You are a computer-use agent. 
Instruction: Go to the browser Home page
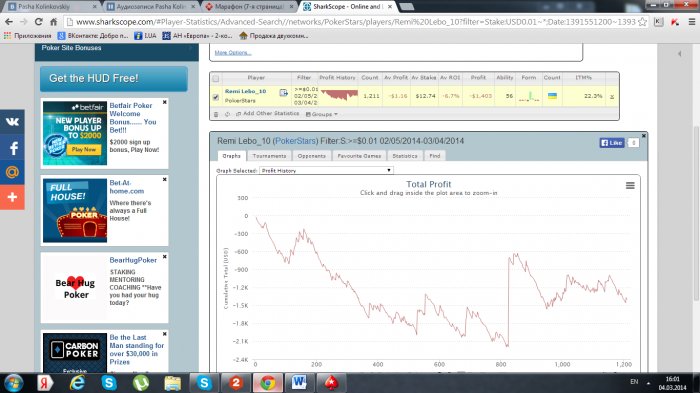click(x=54, y=22)
